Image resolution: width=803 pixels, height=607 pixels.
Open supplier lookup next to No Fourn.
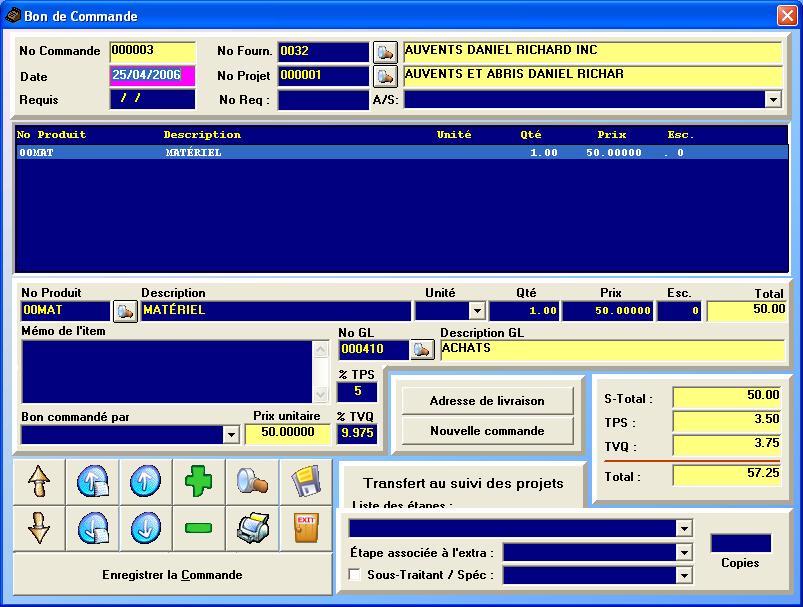coord(385,52)
